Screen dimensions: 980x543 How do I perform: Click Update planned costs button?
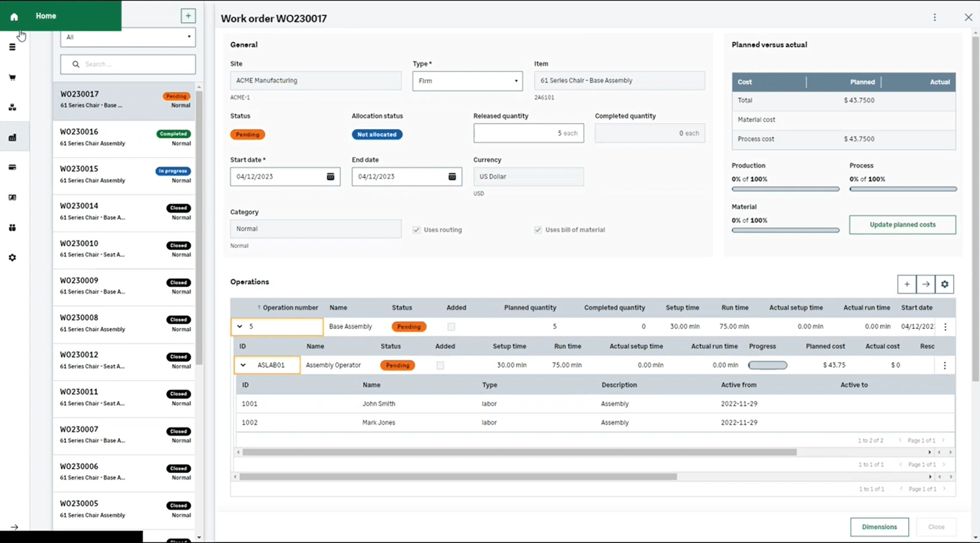pos(902,225)
